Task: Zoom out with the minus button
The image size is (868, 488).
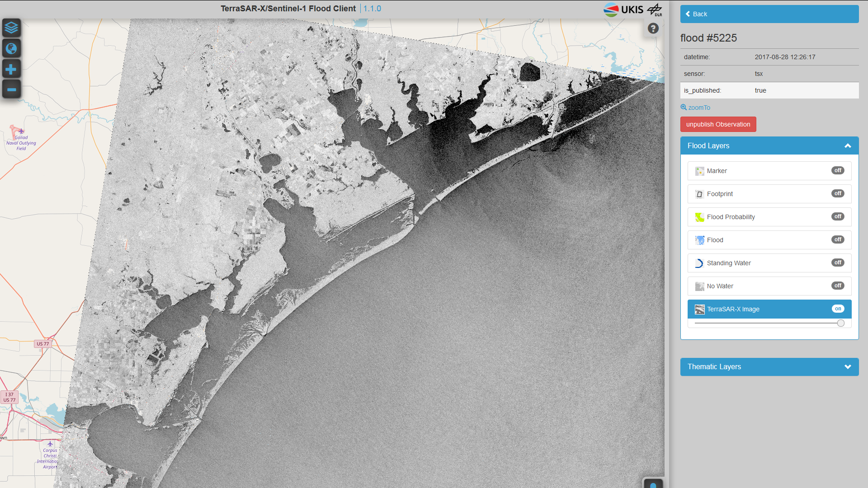Action: point(11,89)
